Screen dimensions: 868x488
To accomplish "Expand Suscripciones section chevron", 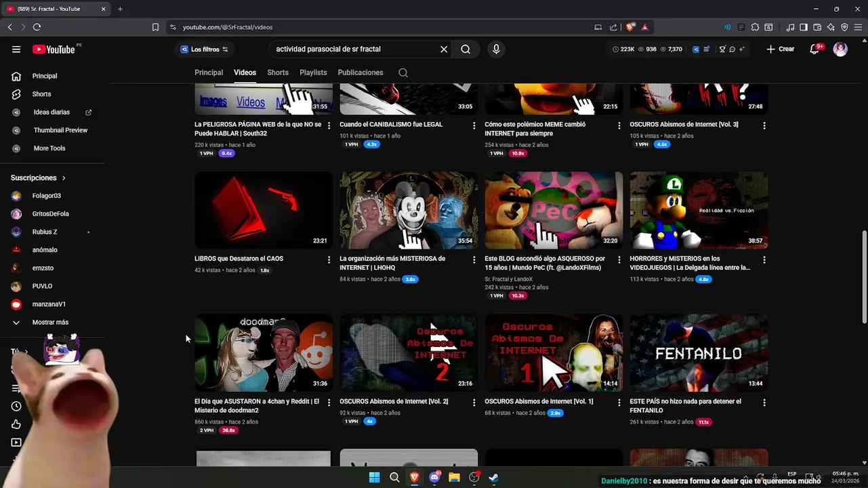I will (x=64, y=178).
